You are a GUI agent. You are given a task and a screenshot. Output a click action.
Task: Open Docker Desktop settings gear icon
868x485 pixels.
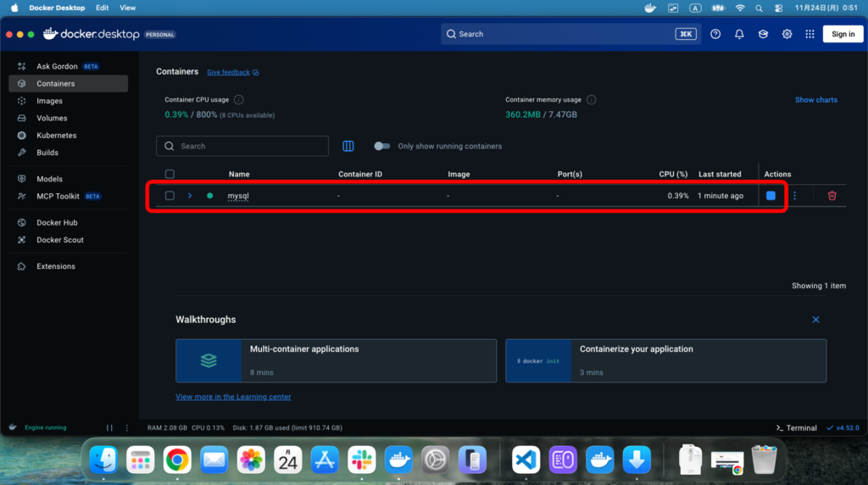click(787, 34)
